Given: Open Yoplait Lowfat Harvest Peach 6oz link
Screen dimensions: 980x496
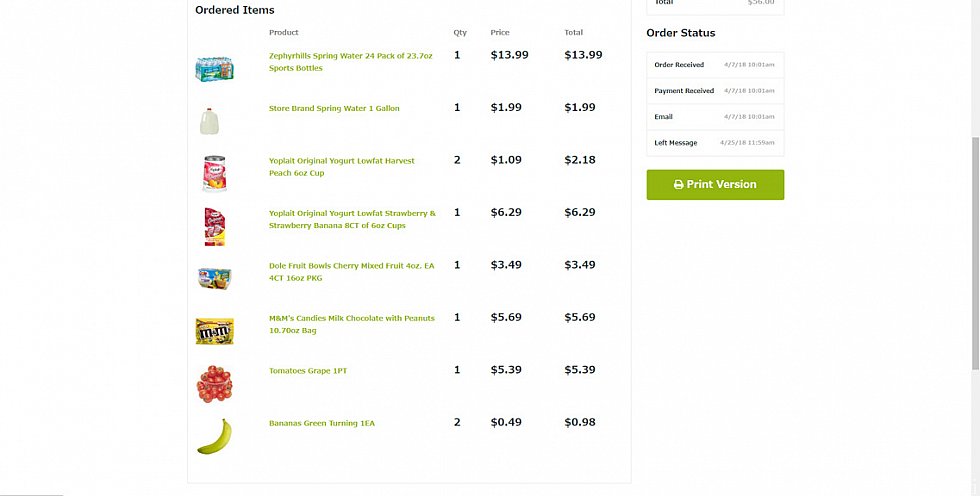Looking at the screenshot, I should [x=342, y=167].
